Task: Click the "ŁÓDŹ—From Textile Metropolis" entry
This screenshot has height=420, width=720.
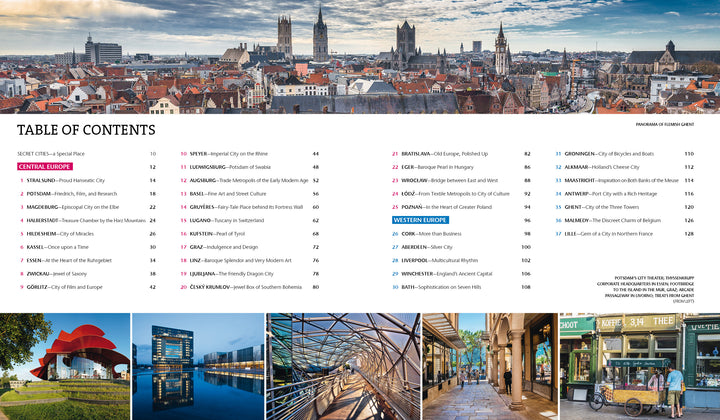Action: (x=456, y=194)
